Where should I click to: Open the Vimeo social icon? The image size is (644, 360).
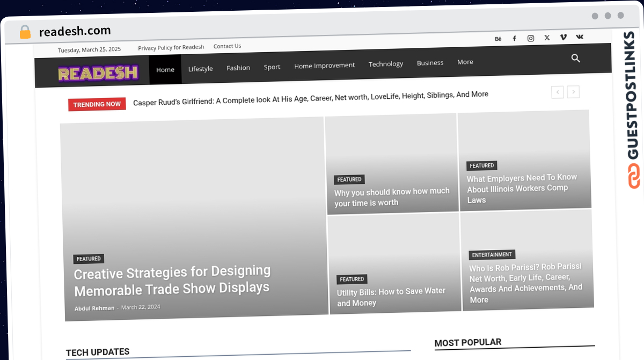[563, 37]
